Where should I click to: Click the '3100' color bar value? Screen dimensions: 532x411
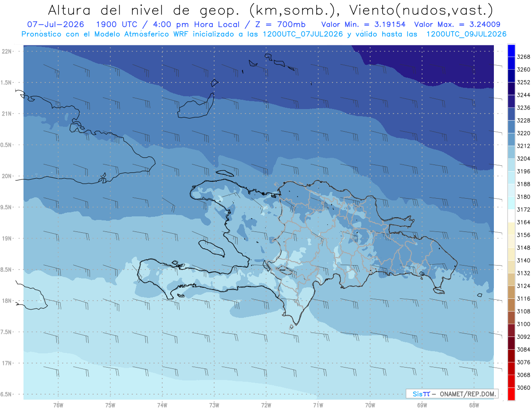click(524, 324)
